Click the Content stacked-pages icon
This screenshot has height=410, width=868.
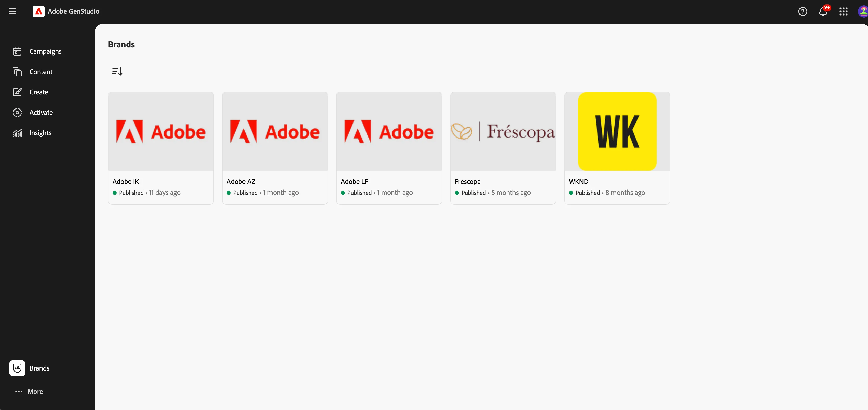coord(17,72)
